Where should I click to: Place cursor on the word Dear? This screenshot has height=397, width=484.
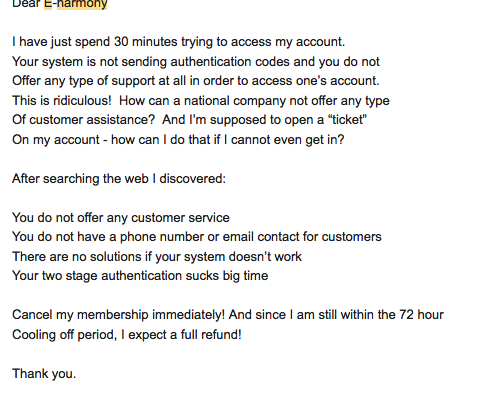[x=26, y=4]
